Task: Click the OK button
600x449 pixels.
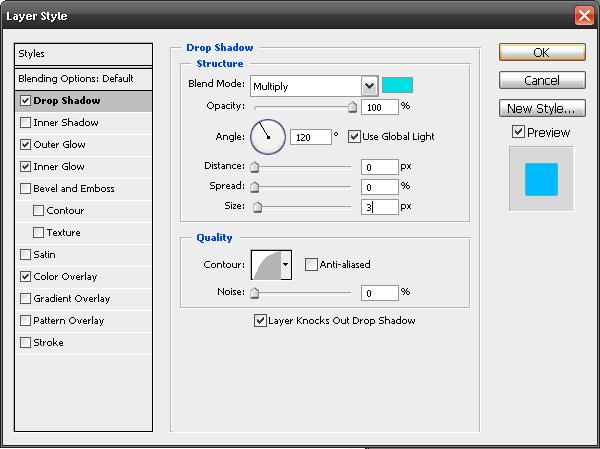Action: 542,52
